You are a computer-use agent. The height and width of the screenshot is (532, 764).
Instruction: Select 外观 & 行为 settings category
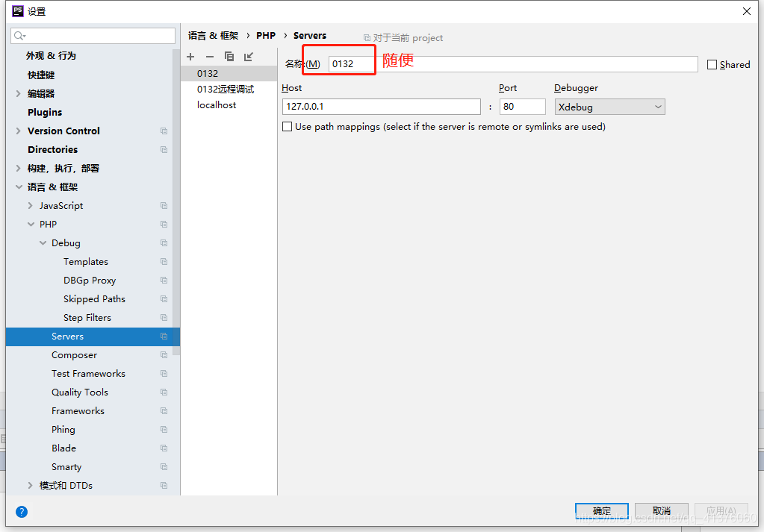(52, 56)
